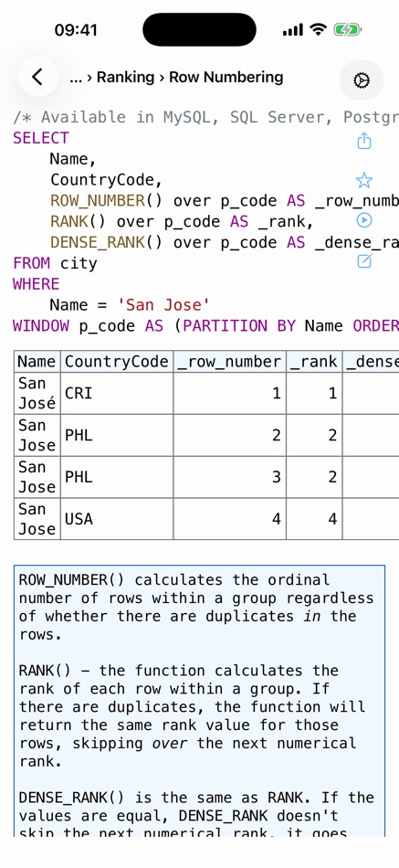Tap the _row_number column header
This screenshot has height=868, width=399.
click(x=230, y=362)
